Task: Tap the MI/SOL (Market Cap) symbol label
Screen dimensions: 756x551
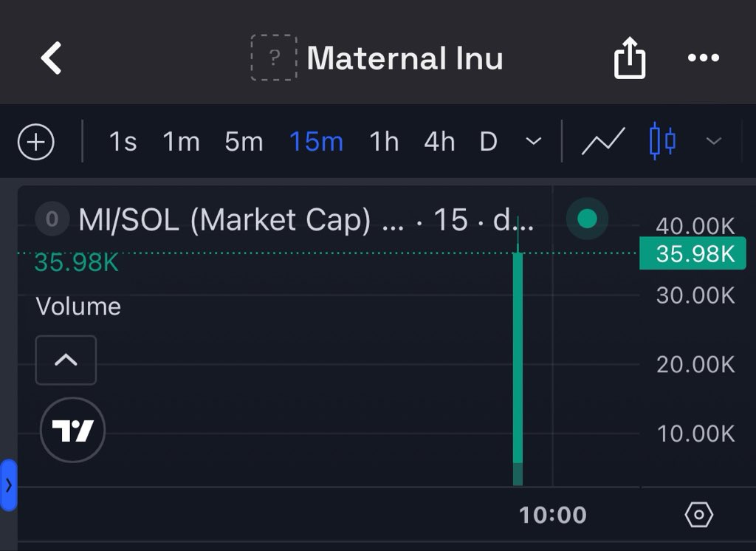Action: tap(224, 220)
